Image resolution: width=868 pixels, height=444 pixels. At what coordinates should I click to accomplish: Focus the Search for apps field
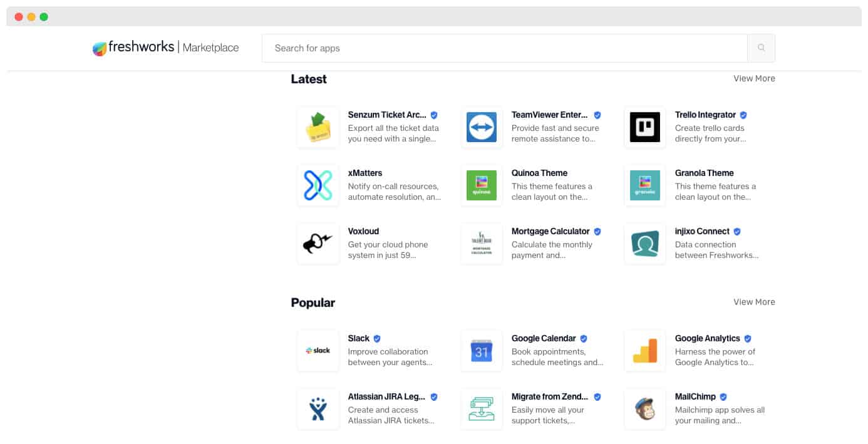click(505, 48)
